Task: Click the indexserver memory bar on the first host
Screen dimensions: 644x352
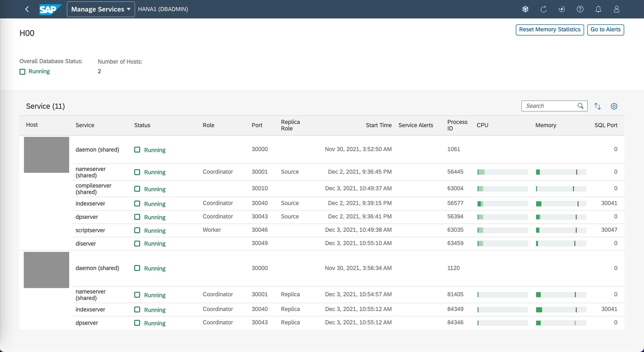Action: point(561,204)
